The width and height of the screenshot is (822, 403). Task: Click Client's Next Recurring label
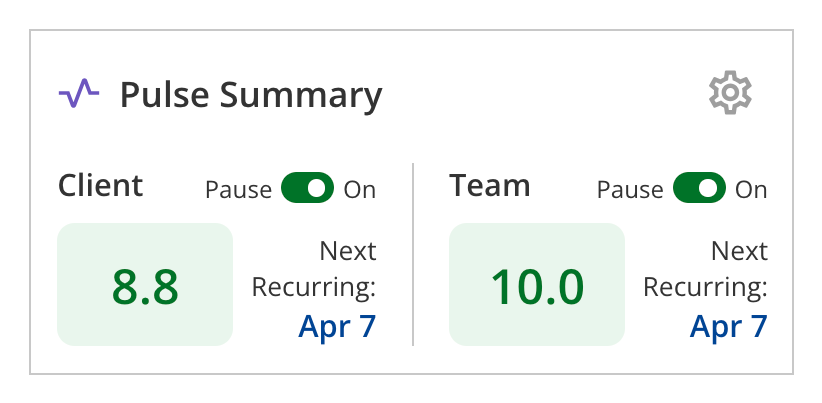click(314, 269)
